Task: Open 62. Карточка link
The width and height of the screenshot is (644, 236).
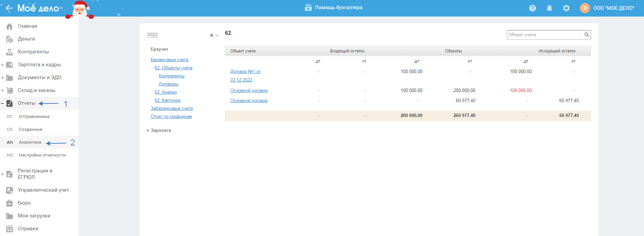Action: tap(168, 100)
